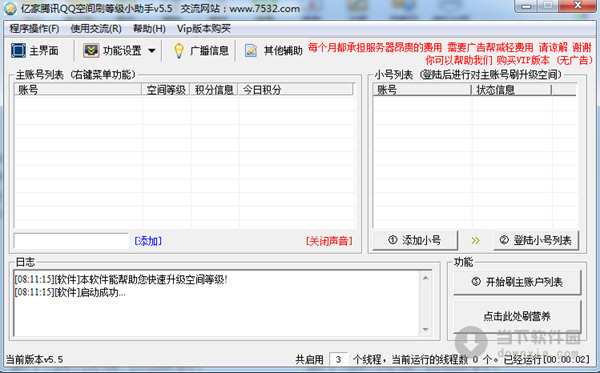Click the 点击此处刷营养 button
The height and width of the screenshot is (373, 600).
[517, 316]
